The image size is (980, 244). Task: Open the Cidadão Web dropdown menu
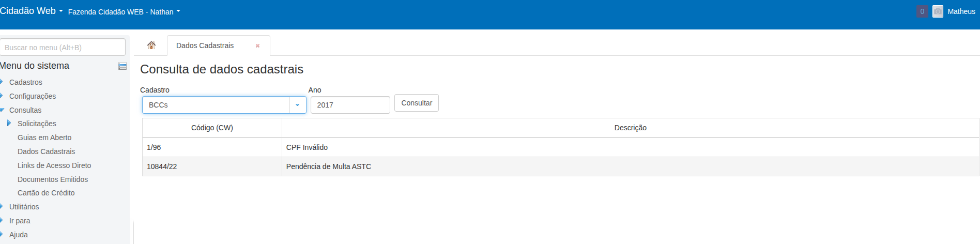(31, 11)
